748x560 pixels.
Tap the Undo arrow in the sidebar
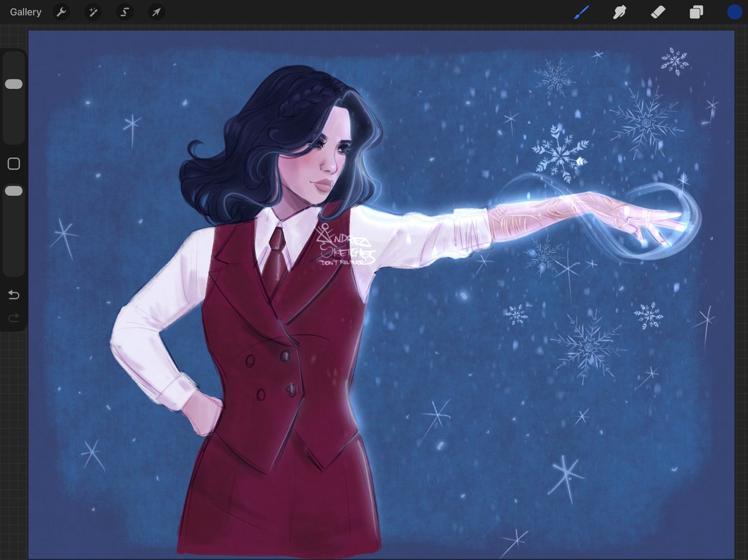coord(13,294)
